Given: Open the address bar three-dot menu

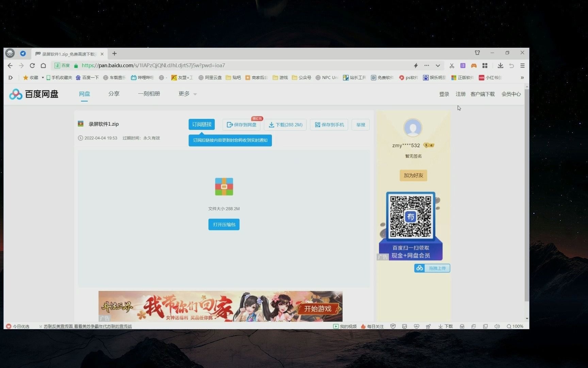Looking at the screenshot, I should 426,65.
